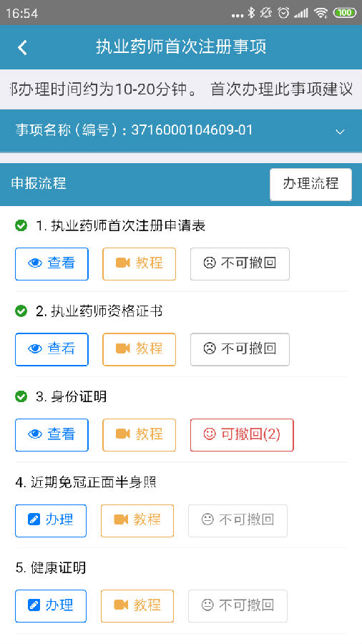View item 1 执业药师首次注册申请表 via 查看
Screen dimensions: 362x644
click(x=52, y=263)
